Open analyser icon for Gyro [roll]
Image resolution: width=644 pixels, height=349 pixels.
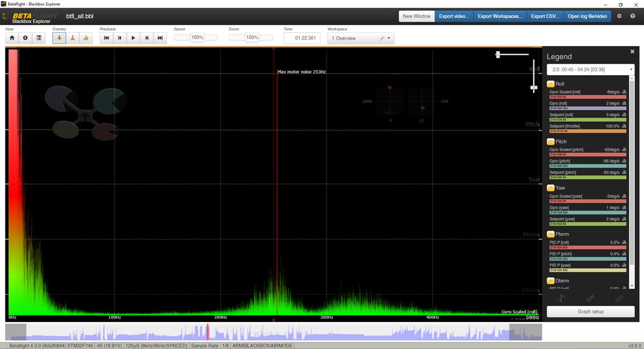coord(624,103)
